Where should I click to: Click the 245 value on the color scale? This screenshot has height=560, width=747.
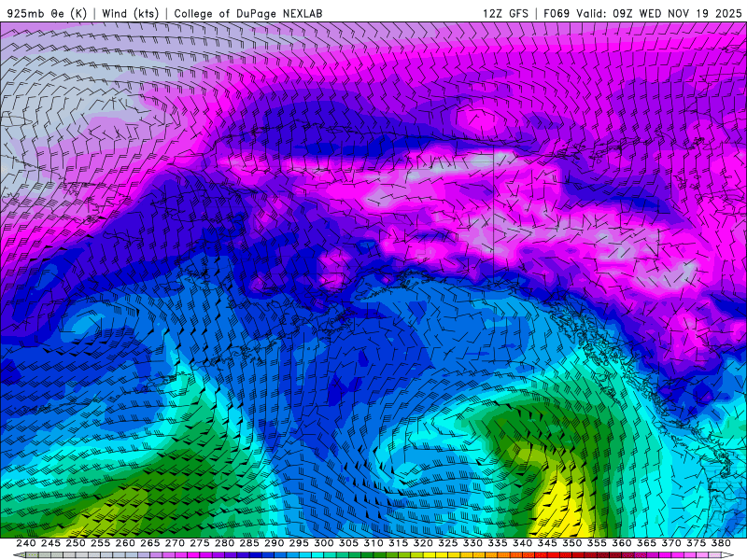click(50, 543)
